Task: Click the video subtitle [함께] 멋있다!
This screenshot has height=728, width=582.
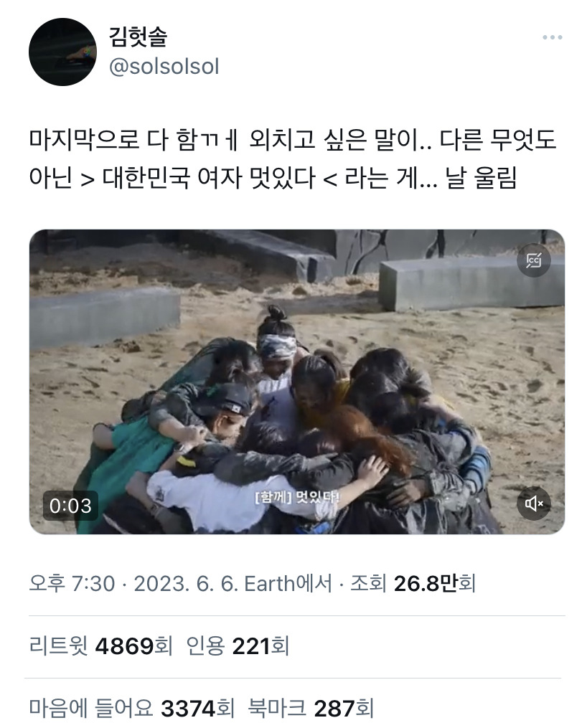Action: [297, 498]
